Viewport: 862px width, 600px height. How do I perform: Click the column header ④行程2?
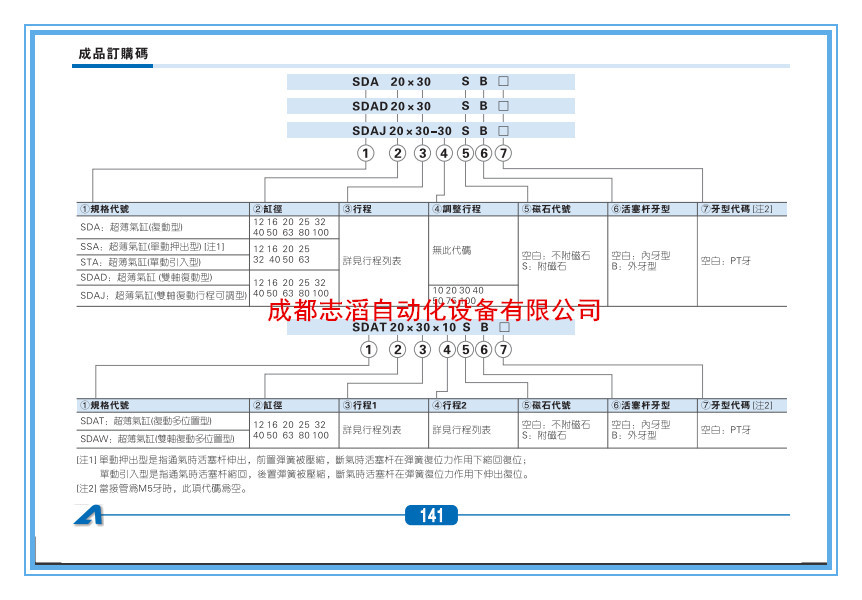(473, 405)
